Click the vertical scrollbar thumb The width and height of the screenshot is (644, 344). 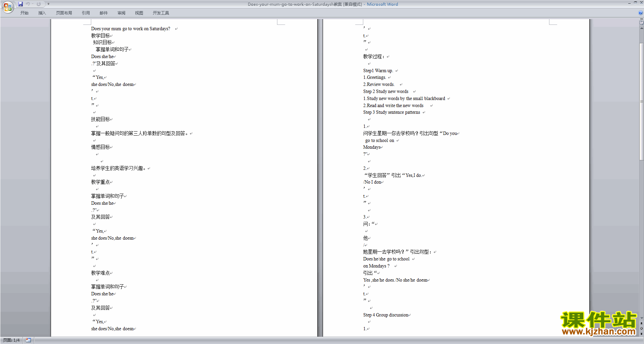641,101
